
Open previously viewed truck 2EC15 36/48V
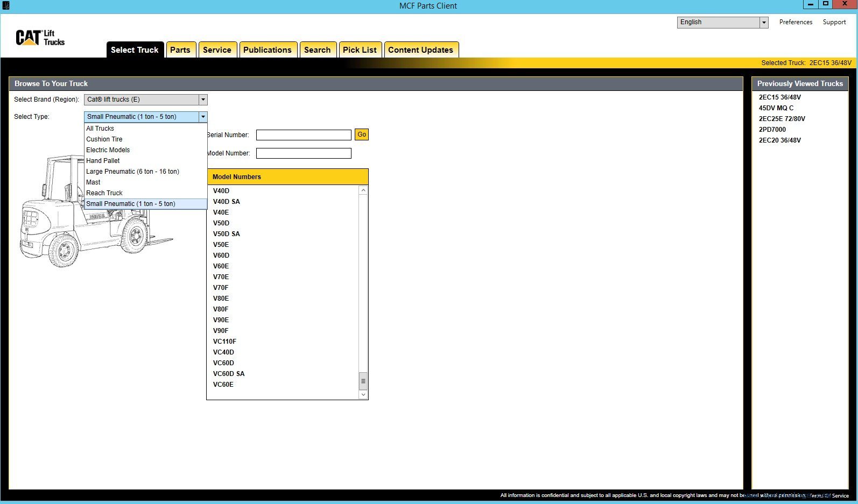(x=780, y=97)
